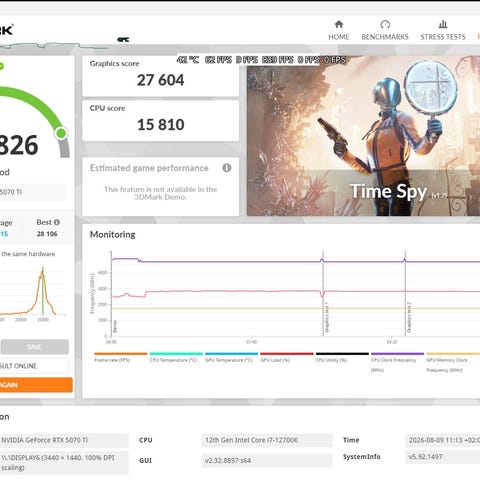This screenshot has width=480, height=480.
Task: Click the compare RESULT ONLINE button
Action: (x=34, y=366)
